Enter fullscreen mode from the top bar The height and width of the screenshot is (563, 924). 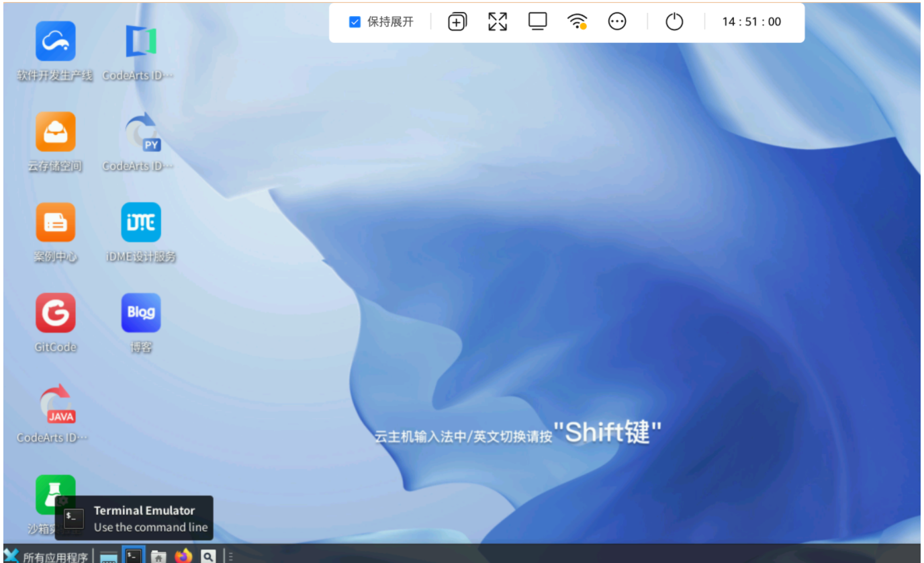point(497,21)
